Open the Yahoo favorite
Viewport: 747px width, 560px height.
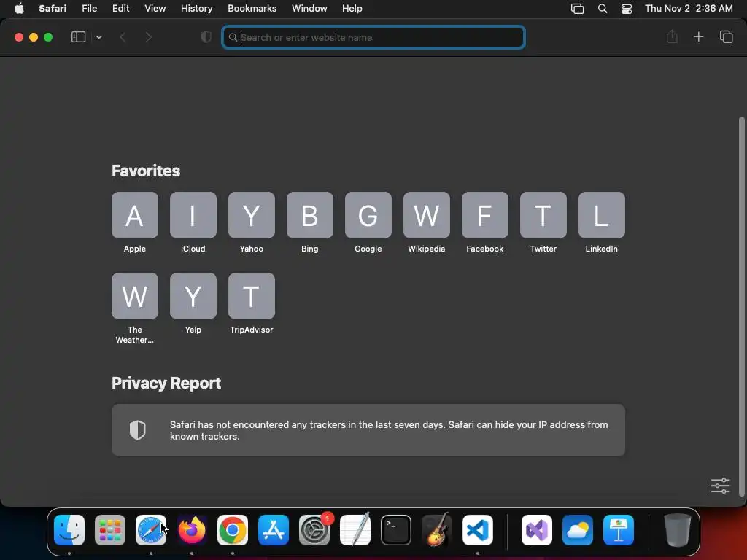[x=252, y=215]
